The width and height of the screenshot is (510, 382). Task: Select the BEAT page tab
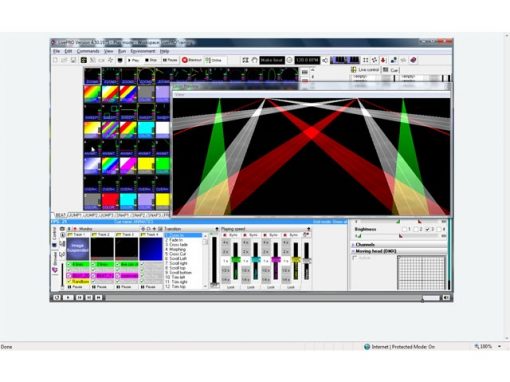click(x=60, y=215)
